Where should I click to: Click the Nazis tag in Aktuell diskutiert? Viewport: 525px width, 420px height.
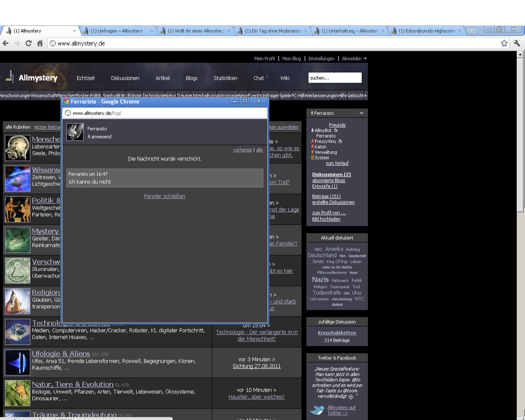(320, 280)
